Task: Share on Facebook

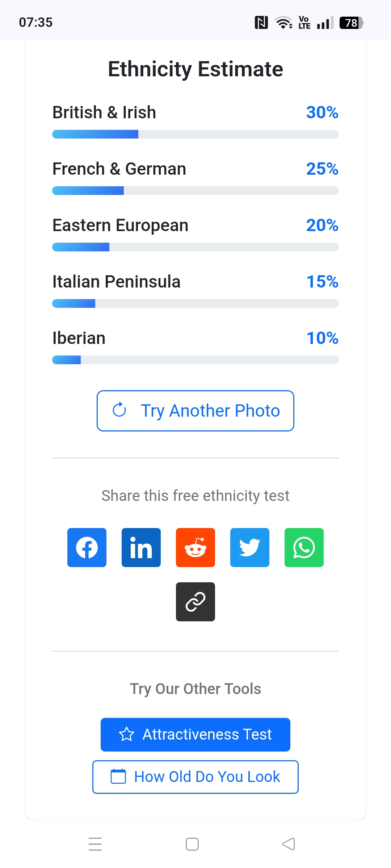Action: [x=87, y=548]
